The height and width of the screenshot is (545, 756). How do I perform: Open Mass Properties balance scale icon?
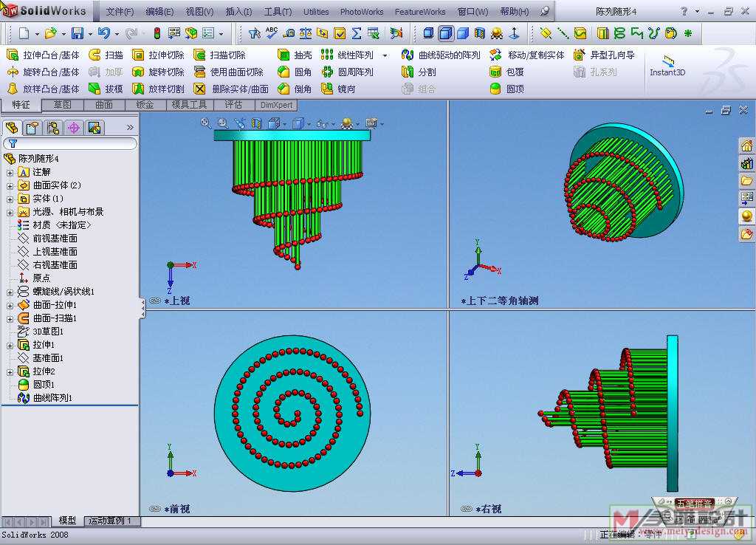305,32
